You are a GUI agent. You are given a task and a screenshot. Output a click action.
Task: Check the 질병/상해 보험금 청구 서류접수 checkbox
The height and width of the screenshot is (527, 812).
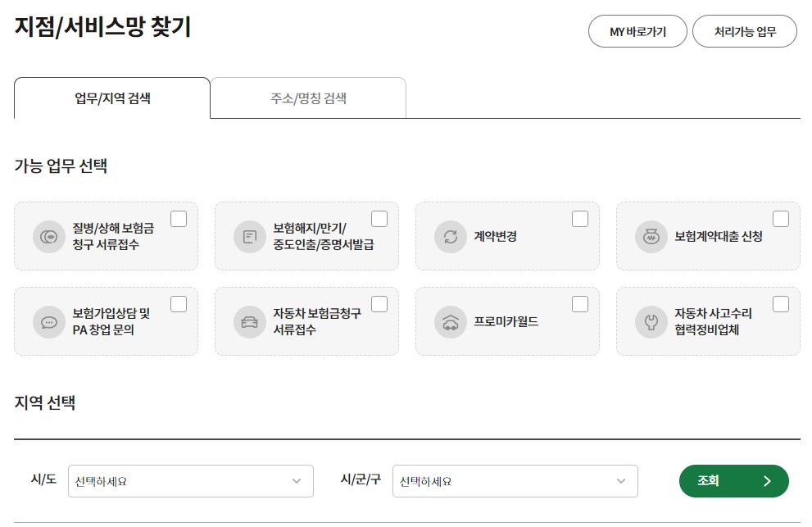(179, 219)
